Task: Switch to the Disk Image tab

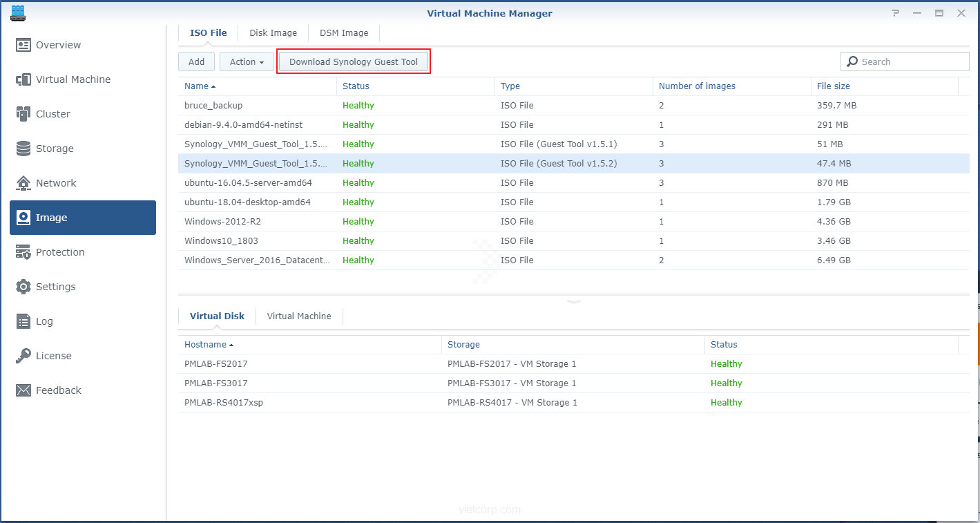Action: (273, 33)
